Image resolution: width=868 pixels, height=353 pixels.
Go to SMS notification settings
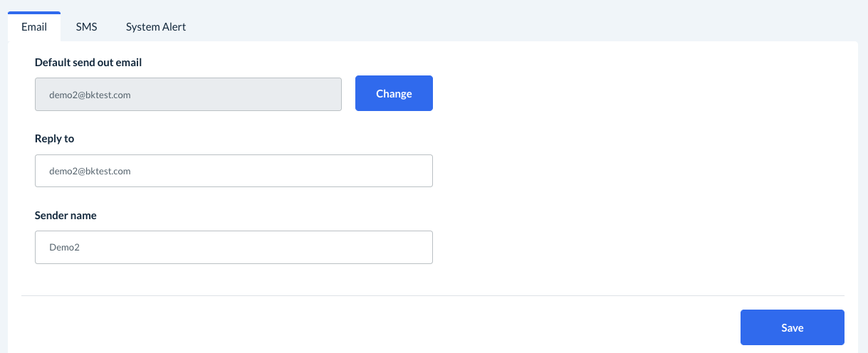pyautogui.click(x=86, y=27)
